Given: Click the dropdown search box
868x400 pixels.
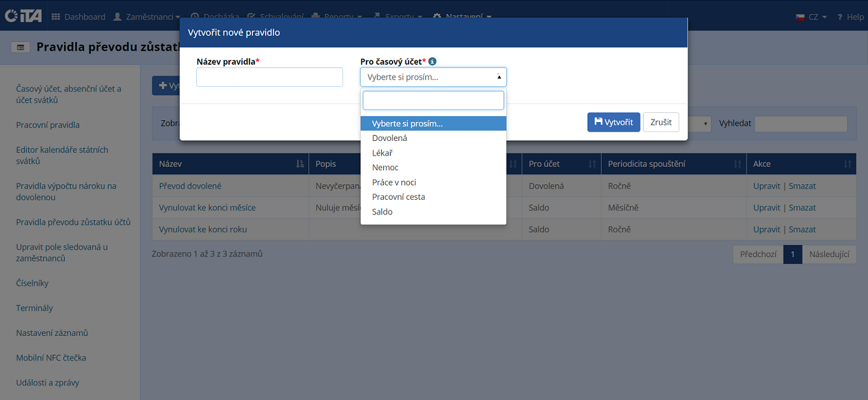Looking at the screenshot, I should tap(433, 100).
